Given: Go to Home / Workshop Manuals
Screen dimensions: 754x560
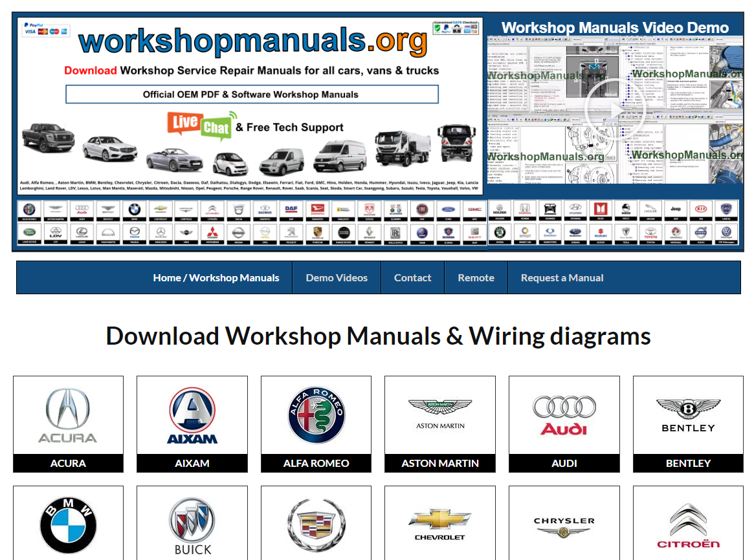Looking at the screenshot, I should pos(216,277).
